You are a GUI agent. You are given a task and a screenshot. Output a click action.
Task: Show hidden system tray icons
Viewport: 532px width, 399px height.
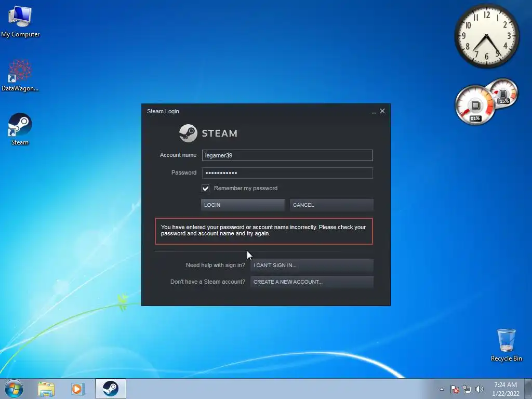(x=442, y=389)
